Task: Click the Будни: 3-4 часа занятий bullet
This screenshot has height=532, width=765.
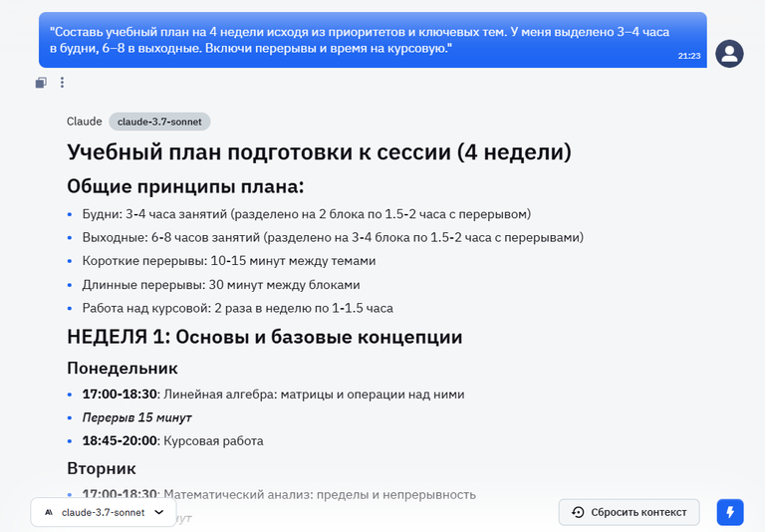Action: point(307,214)
